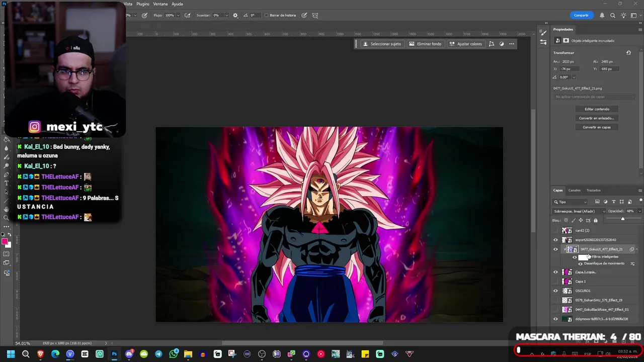Lock transparent pixels icon
This screenshot has height=362, width=644.
566,220
